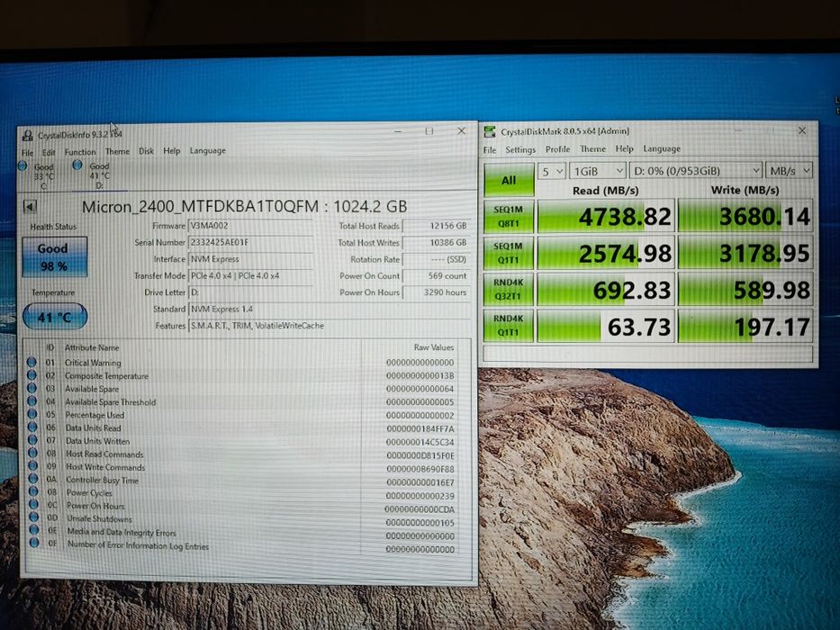Click the Firmware field showing V3MA002
840x630 pixels.
coord(250,226)
